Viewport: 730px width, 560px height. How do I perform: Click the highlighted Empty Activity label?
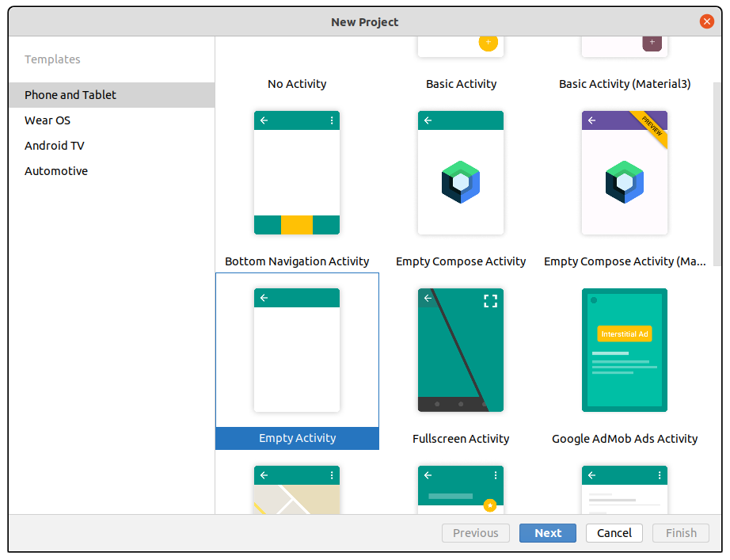click(x=297, y=438)
